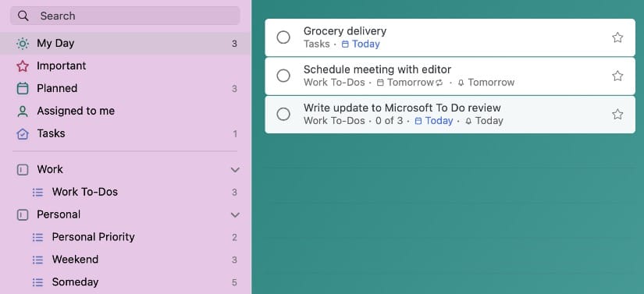Select the Someday list
The height and width of the screenshot is (294, 644).
coord(126,282)
